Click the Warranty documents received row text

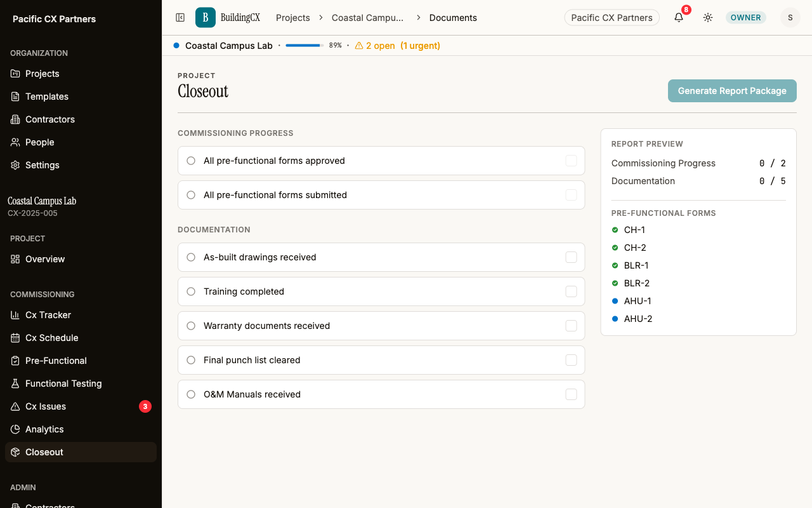[267, 326]
